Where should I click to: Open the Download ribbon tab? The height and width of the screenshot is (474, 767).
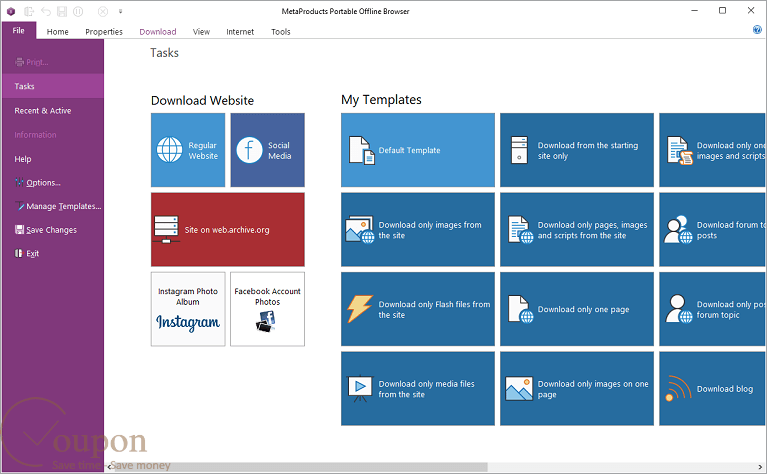coord(158,32)
